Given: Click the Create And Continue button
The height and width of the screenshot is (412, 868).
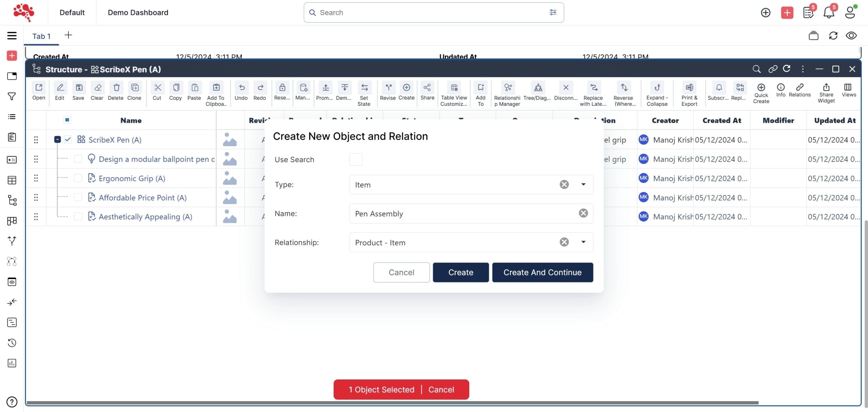Looking at the screenshot, I should click(x=542, y=272).
